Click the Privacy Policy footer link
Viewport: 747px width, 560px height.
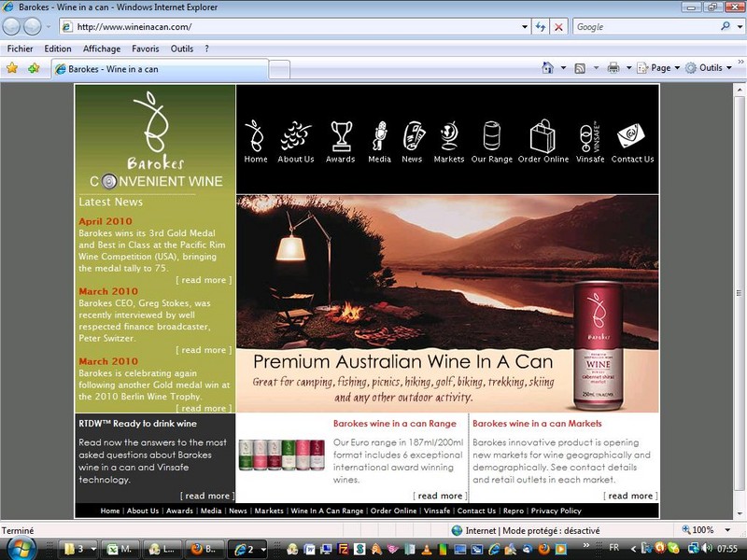point(556,511)
